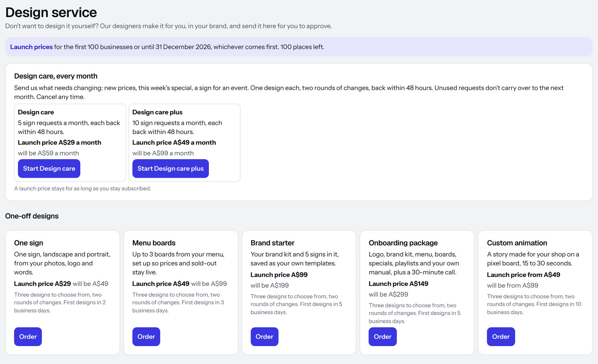Order the Custom animation
Screen dimensions: 598x364
501,337
